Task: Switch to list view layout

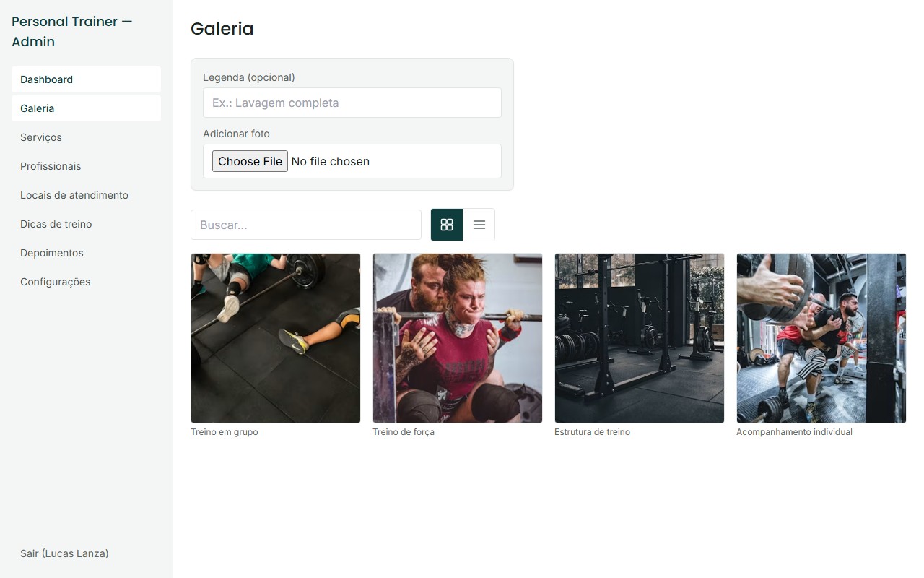Action: [x=479, y=225]
